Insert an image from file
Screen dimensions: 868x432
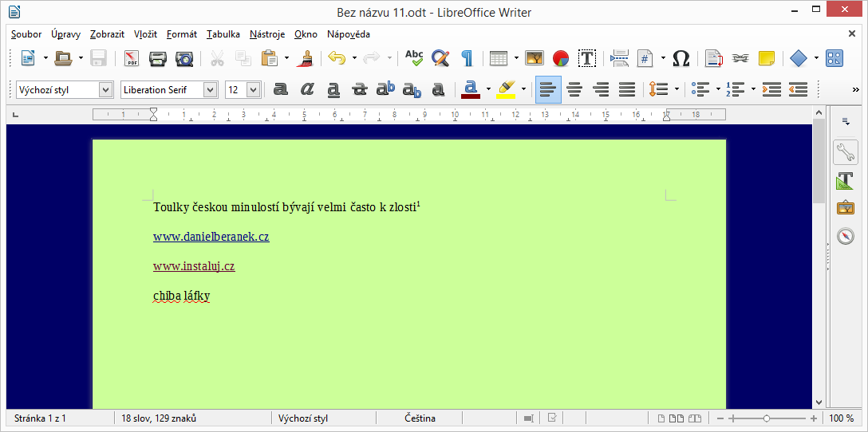[535, 58]
